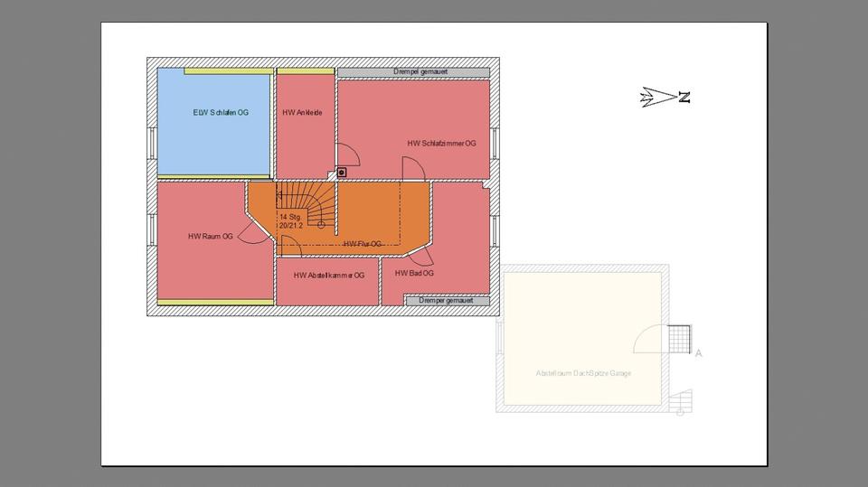Click the HW Schlafzimmer OG room label
868x487 pixels.
point(441,143)
